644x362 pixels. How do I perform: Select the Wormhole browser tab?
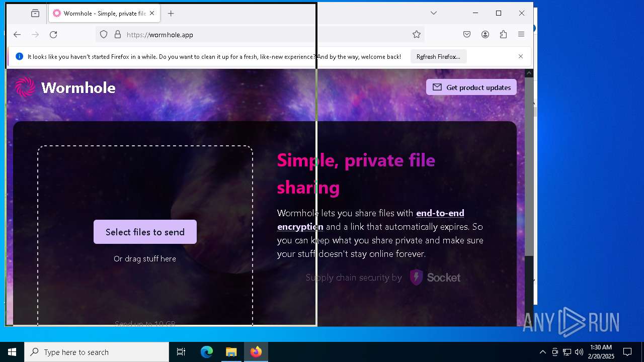point(104,14)
